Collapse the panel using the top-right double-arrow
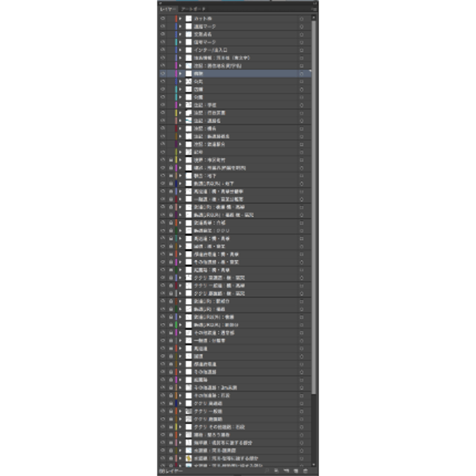The height and width of the screenshot is (476, 476). coord(315,3)
